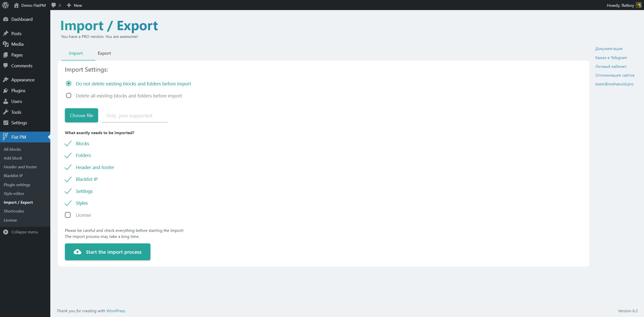Click the flatboy user avatar
The height and width of the screenshot is (317, 644).
(x=638, y=5)
